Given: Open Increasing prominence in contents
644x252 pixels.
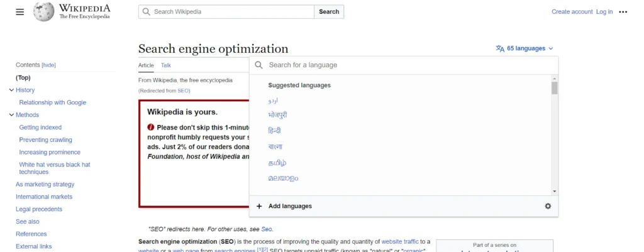Looking at the screenshot, I should (x=50, y=152).
